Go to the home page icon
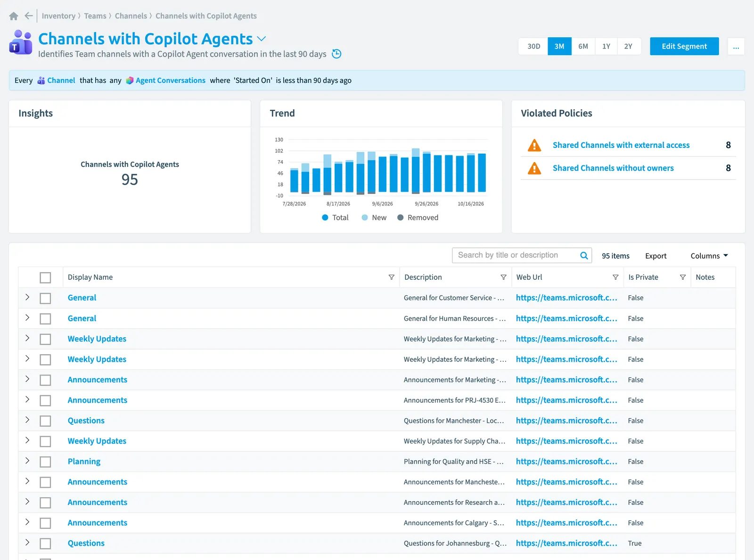The height and width of the screenshot is (560, 754). (x=14, y=16)
